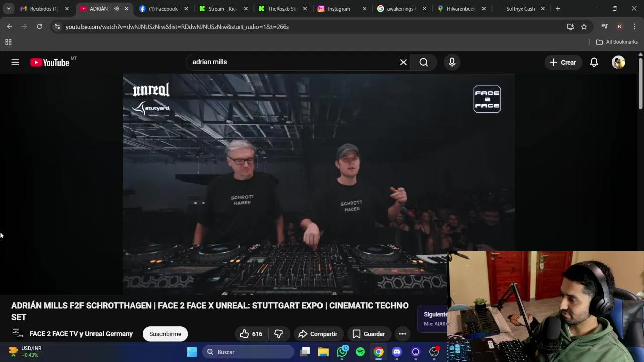Install app via address bar install icon
The height and width of the screenshot is (362, 644).
click(x=570, y=27)
